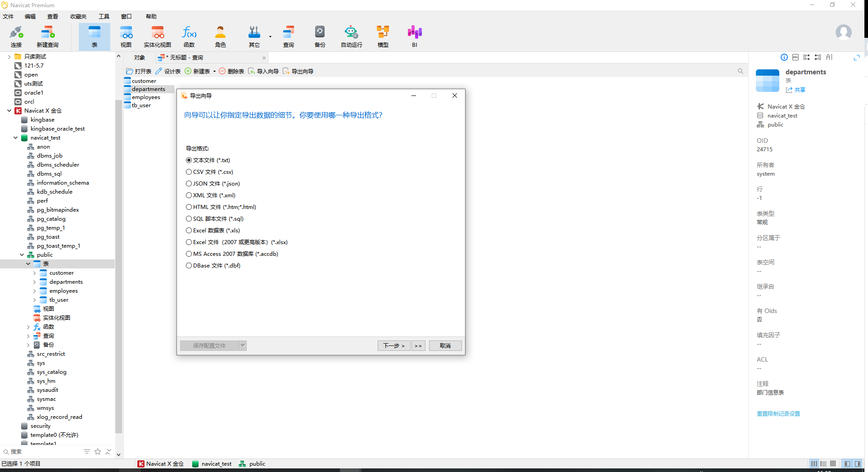Image resolution: width=868 pixels, height=472 pixels.
Task: Click the >> skip-to-end button
Action: click(x=418, y=345)
